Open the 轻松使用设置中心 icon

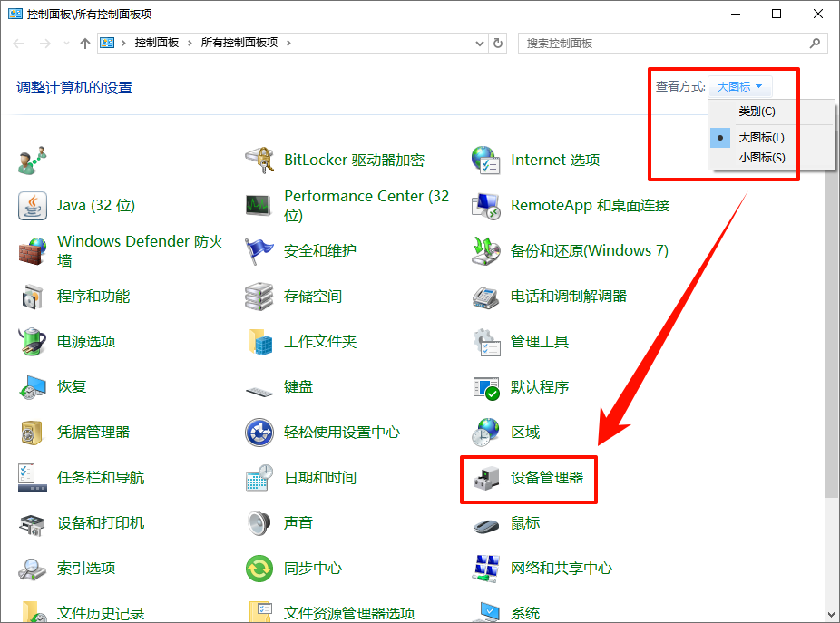pos(259,433)
